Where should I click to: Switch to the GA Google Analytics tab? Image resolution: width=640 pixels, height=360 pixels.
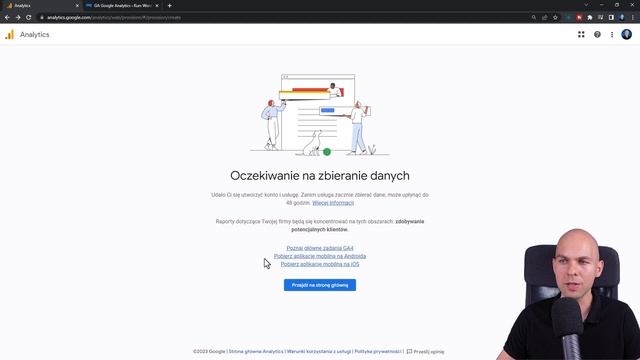(x=122, y=6)
